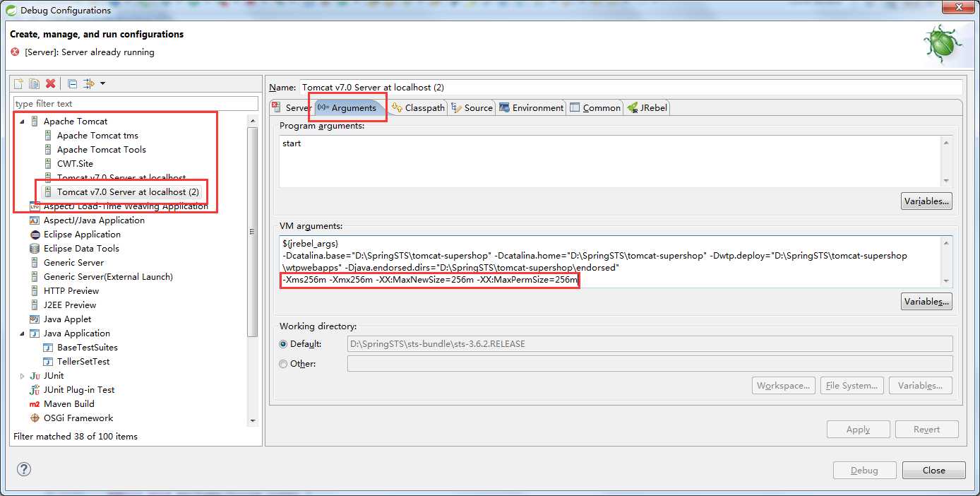Open help with question mark icon

pyautogui.click(x=24, y=469)
